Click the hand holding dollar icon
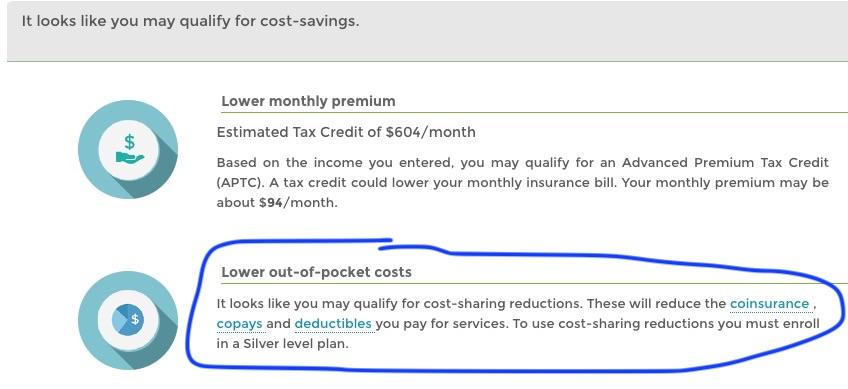The width and height of the screenshot is (848, 389). [128, 150]
